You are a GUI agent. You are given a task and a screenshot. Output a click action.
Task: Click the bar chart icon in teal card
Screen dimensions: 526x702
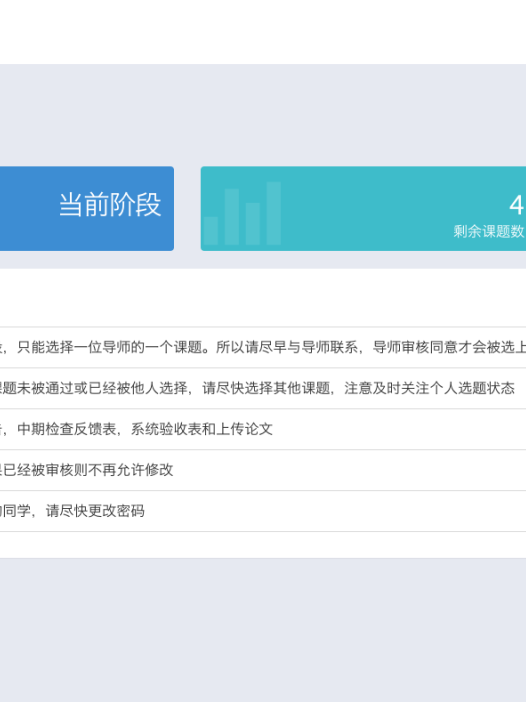(x=242, y=214)
